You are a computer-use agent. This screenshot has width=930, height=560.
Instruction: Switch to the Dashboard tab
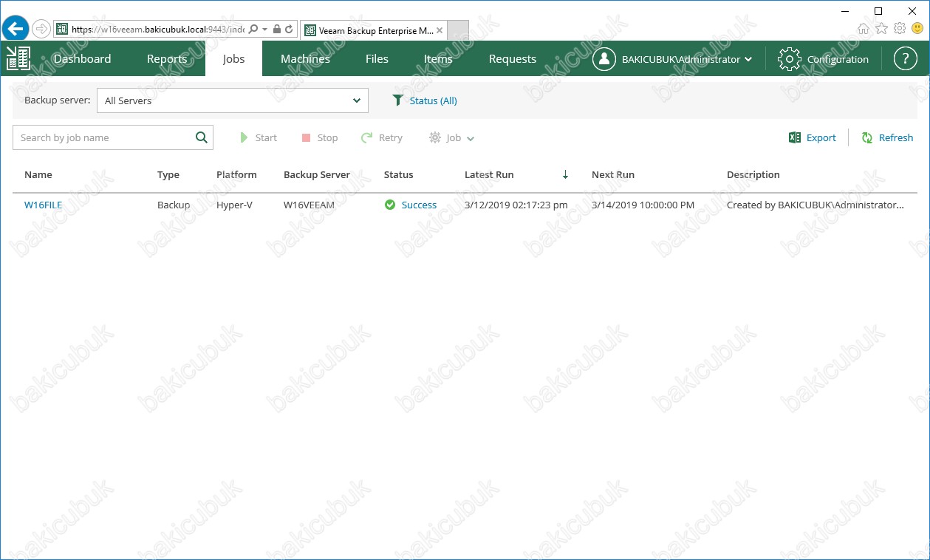coord(82,59)
